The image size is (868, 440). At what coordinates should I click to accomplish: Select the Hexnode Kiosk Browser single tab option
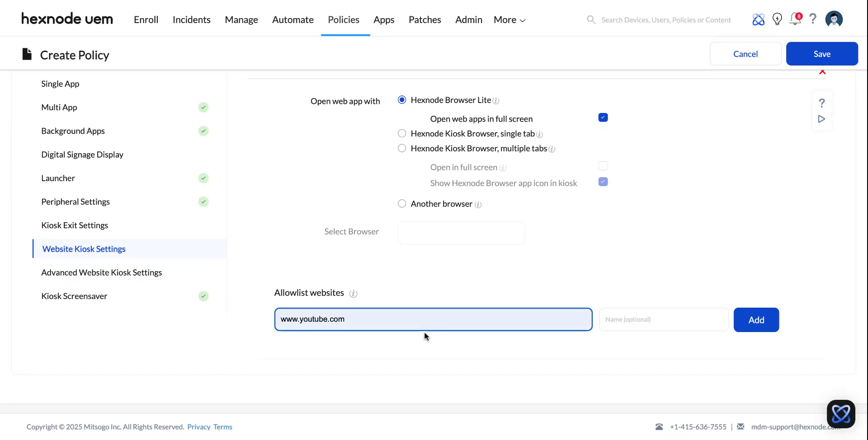(x=402, y=133)
